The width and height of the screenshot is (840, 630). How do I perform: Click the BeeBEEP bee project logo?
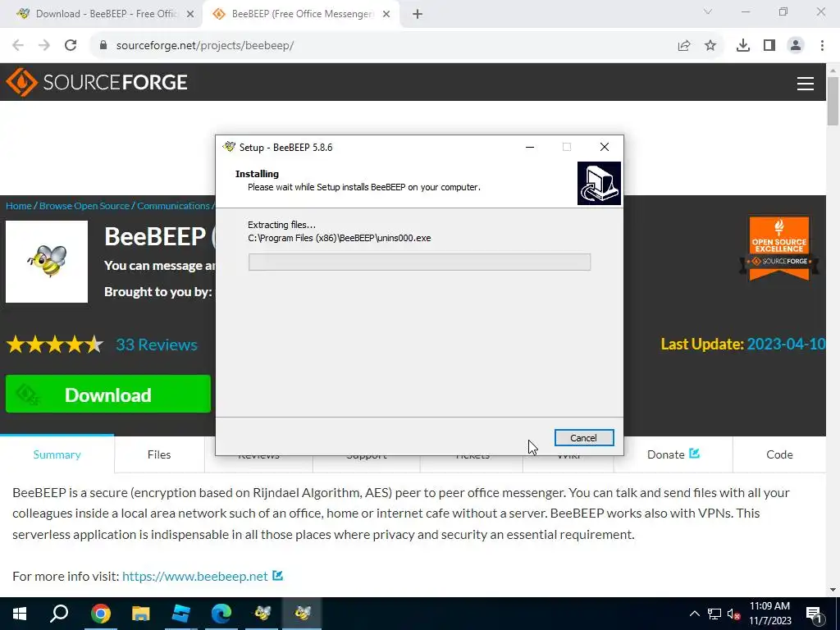pyautogui.click(x=47, y=262)
